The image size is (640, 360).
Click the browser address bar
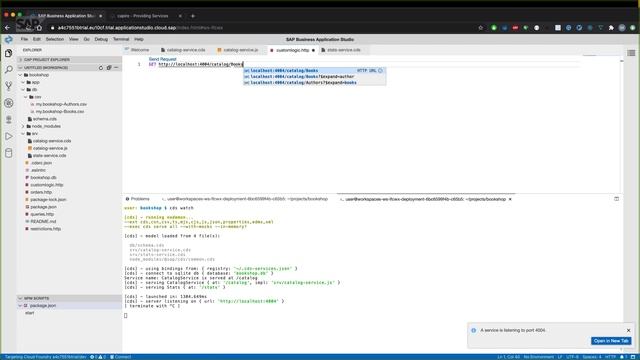261,28
